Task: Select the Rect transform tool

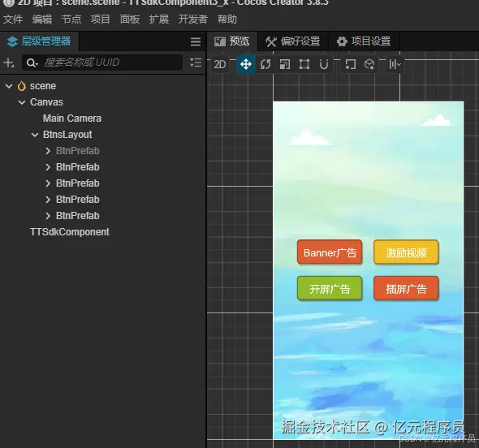Action: coord(304,64)
